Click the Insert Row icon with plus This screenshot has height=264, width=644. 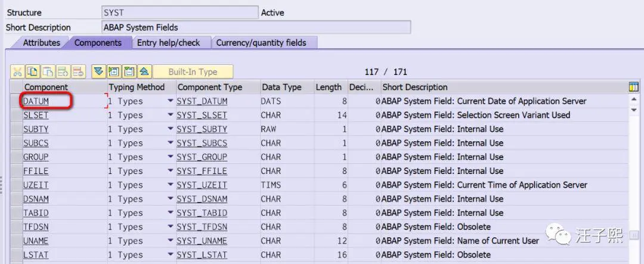click(x=63, y=72)
